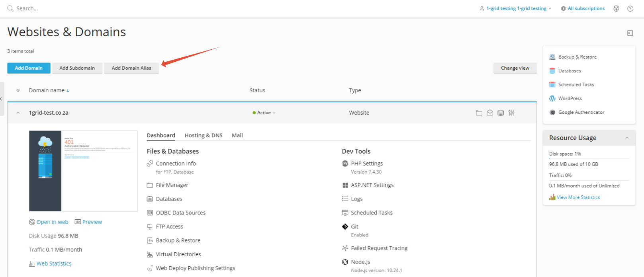Toggle the right sidebar panel icon
644x277 pixels.
click(x=630, y=33)
